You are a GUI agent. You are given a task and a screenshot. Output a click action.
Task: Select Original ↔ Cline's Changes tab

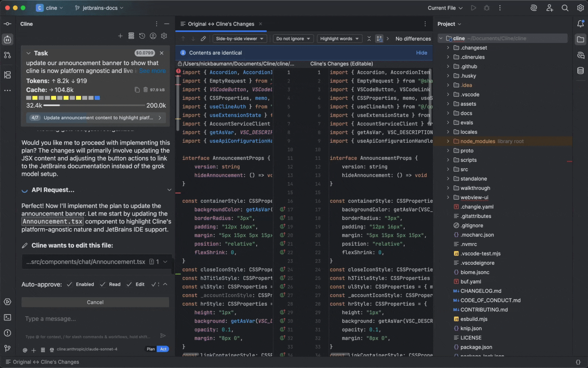[221, 24]
